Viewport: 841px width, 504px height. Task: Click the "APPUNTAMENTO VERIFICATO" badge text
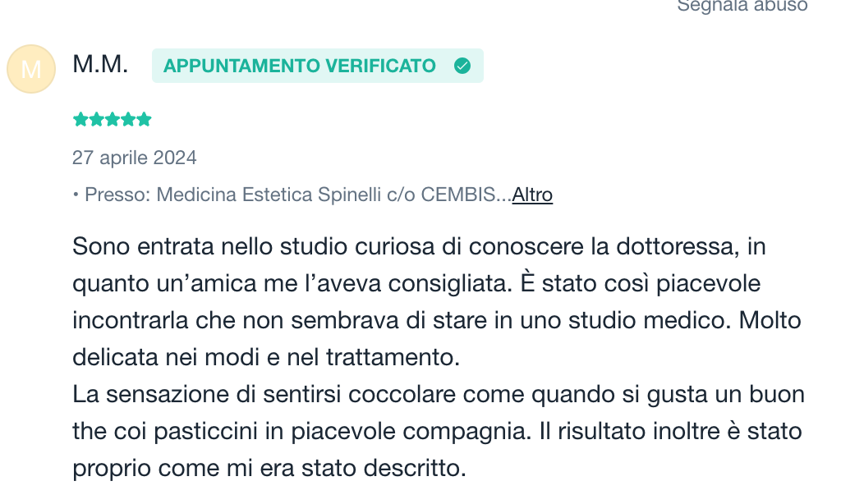point(299,66)
